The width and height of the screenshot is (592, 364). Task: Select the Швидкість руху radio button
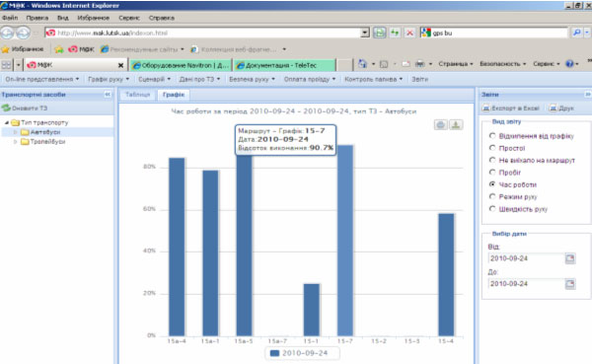point(492,209)
